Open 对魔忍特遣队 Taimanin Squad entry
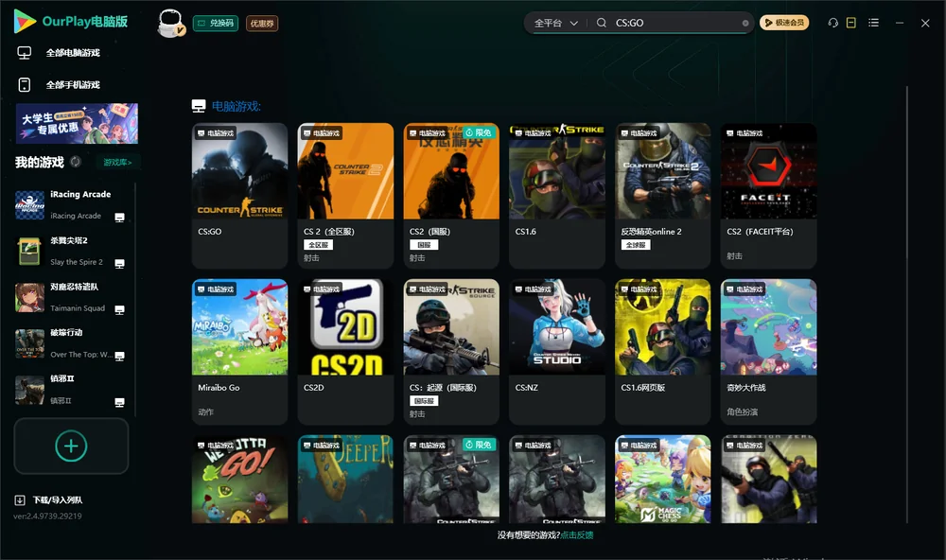 [71, 297]
